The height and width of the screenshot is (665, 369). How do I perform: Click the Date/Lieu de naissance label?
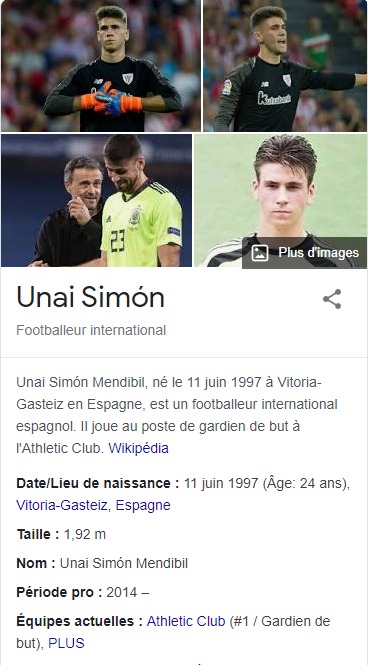click(98, 483)
